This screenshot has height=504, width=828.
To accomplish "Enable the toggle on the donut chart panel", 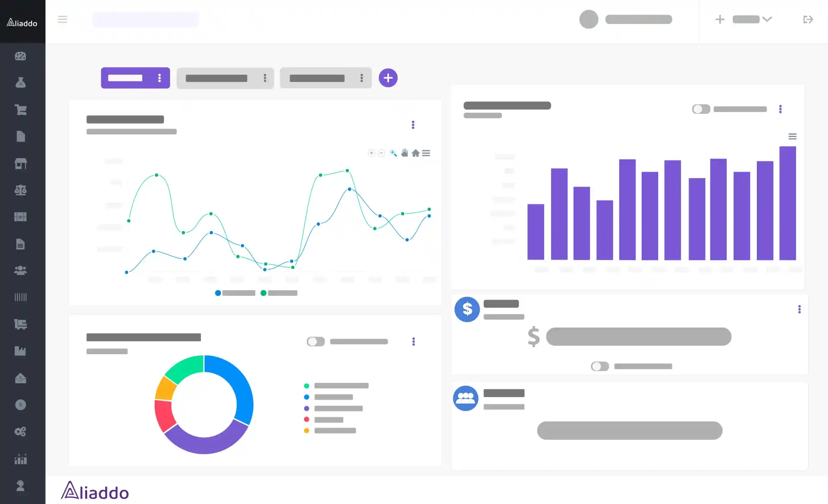I will [x=315, y=341].
